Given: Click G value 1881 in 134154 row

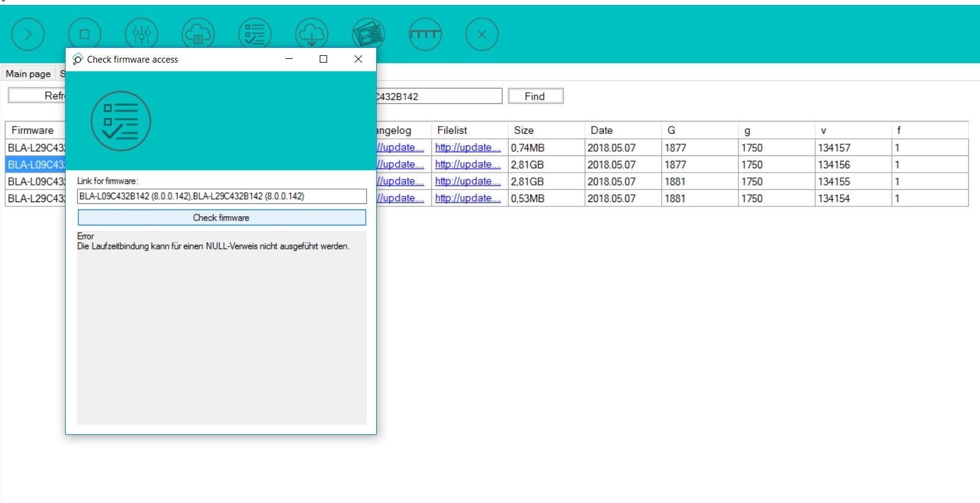Looking at the screenshot, I should coord(700,198).
